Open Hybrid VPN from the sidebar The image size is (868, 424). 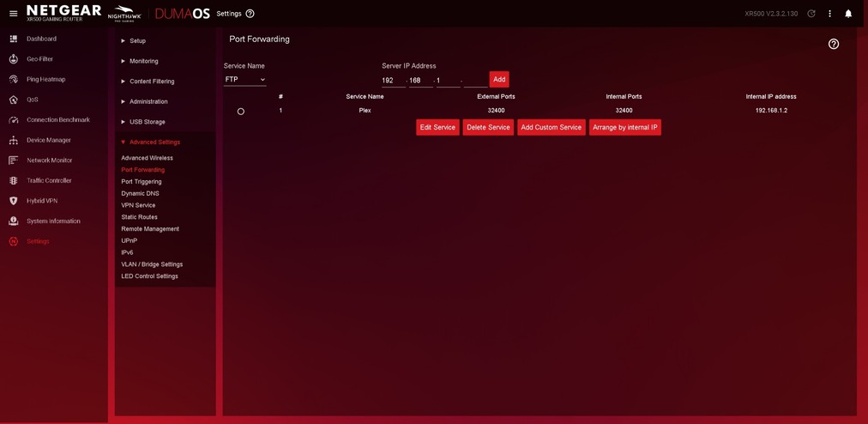[x=42, y=201]
